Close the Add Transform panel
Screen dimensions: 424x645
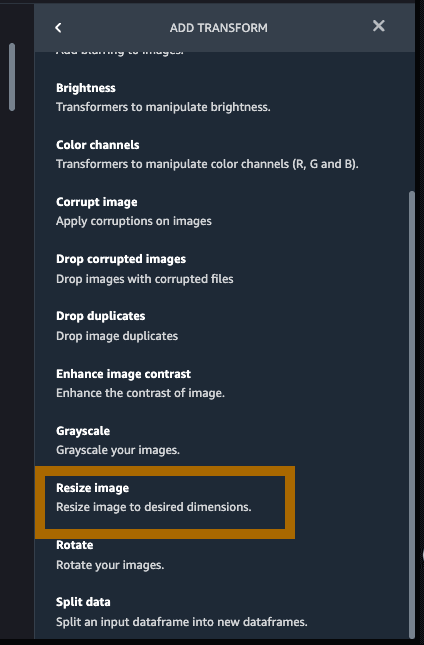(x=378, y=26)
